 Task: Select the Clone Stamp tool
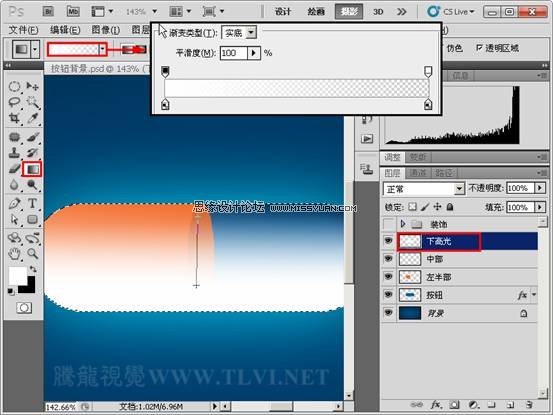(x=14, y=152)
